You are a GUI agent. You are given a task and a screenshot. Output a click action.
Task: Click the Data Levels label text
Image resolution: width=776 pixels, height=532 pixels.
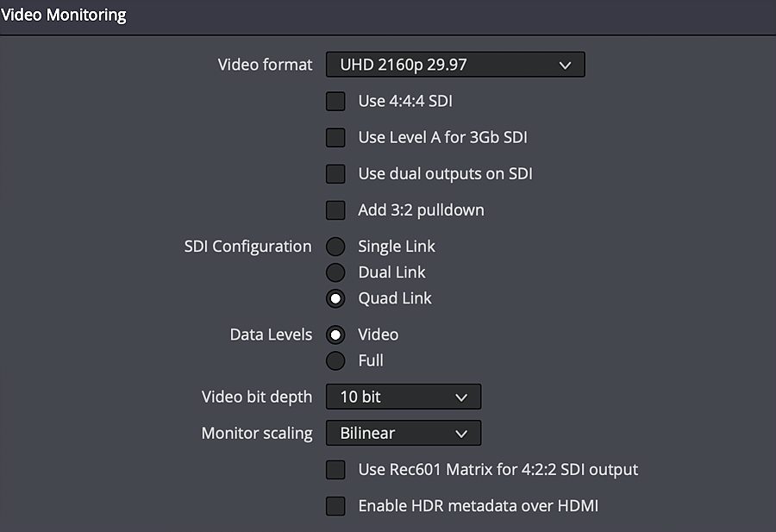(272, 335)
